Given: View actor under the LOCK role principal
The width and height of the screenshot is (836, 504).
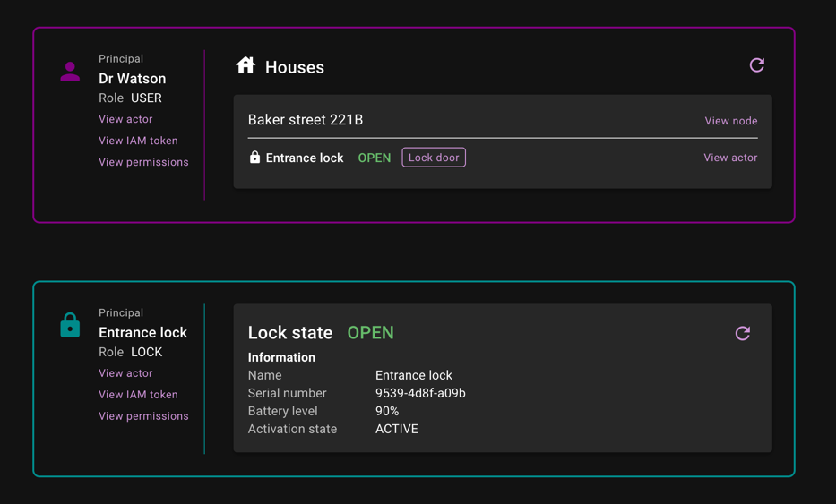Looking at the screenshot, I should click(125, 373).
